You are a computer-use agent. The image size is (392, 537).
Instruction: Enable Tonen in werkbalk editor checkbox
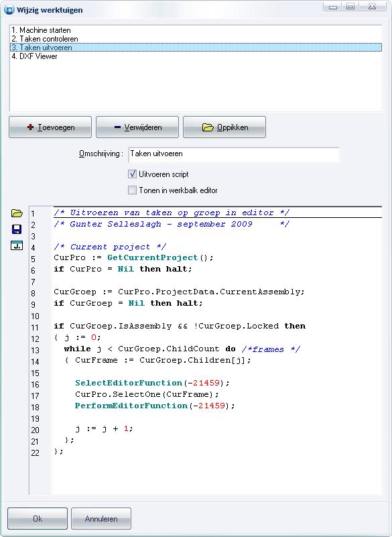pyautogui.click(x=132, y=190)
